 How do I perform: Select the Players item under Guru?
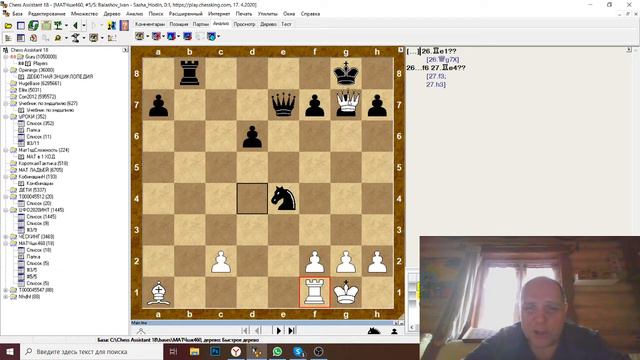point(40,63)
